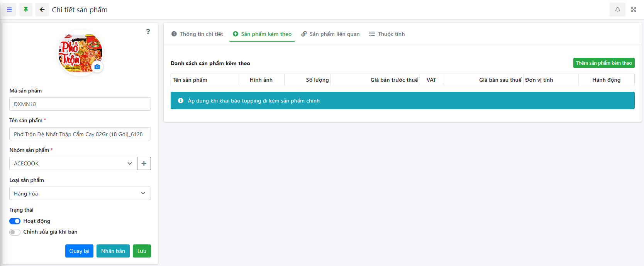Screen dimensions: 644x266
Task: Toggle fullscreen with the expand icon
Action: click(x=634, y=10)
